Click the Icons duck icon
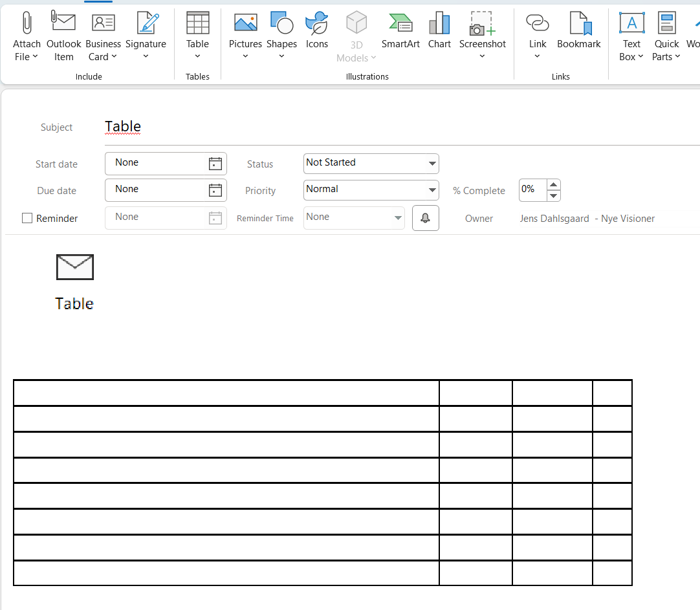This screenshot has height=610, width=700. (x=316, y=23)
